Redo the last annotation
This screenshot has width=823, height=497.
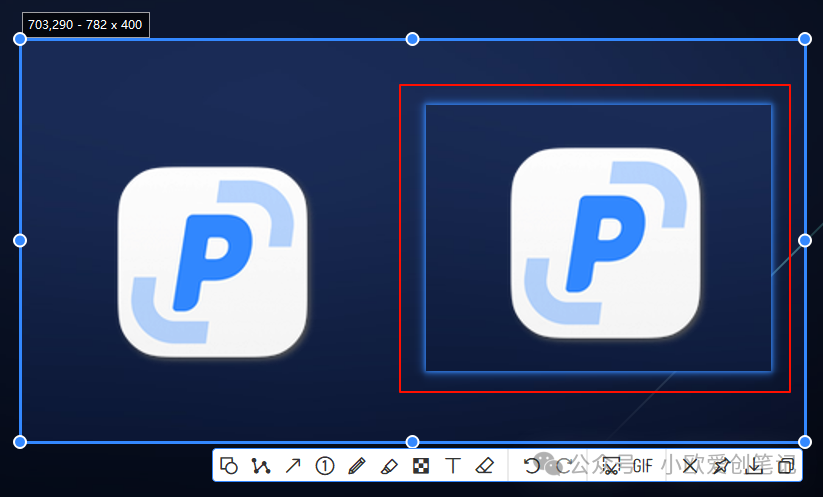pos(564,466)
